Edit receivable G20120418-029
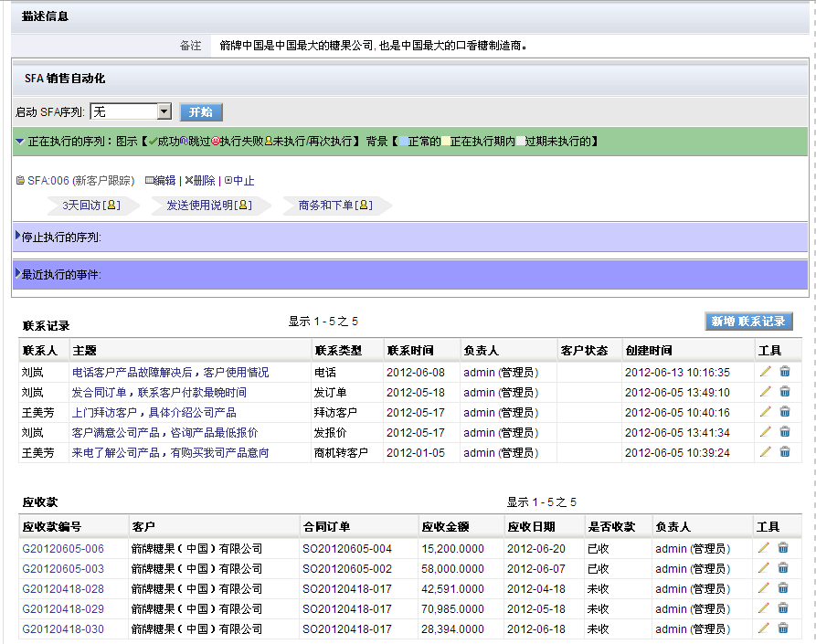The image size is (816, 644). [x=763, y=608]
